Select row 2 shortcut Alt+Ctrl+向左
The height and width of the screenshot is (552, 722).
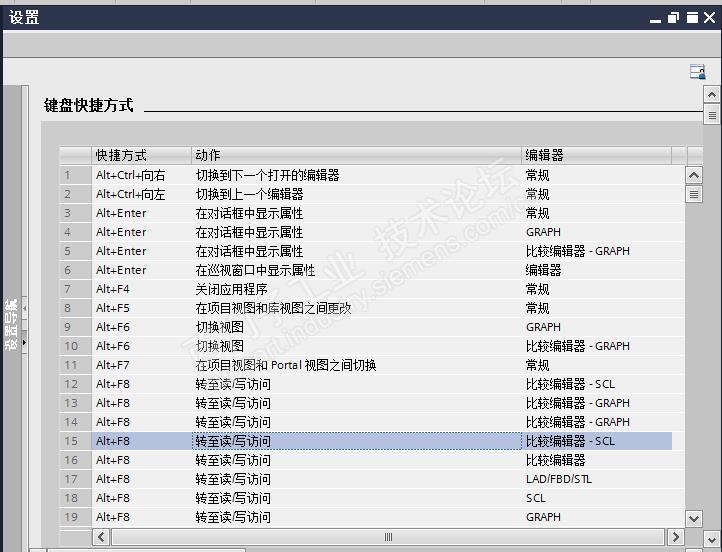tap(141, 194)
